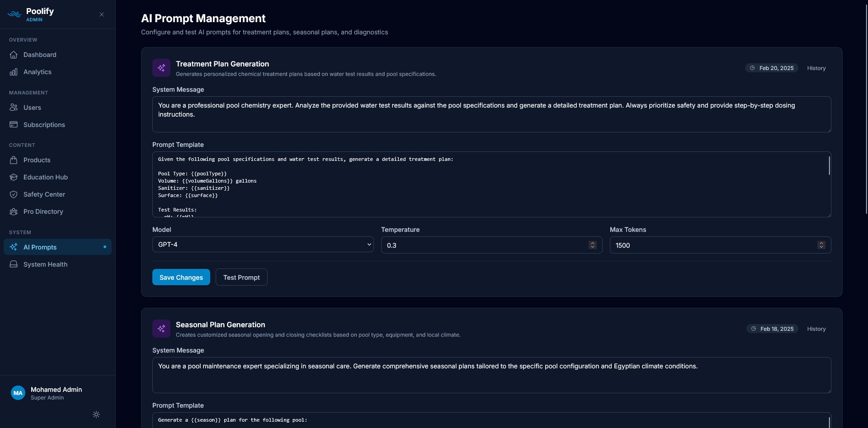The height and width of the screenshot is (428, 868).
Task: Go to the Analytics section
Action: click(x=57, y=72)
